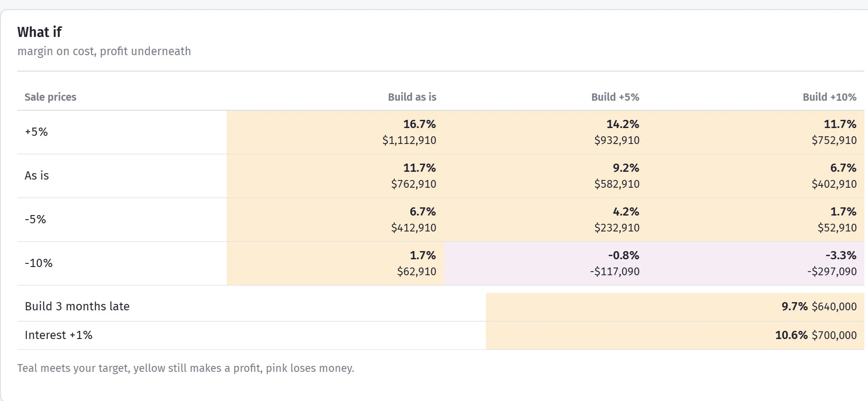Click the 16.7% margin value
Viewport: 868px width, 401px height.
pos(419,124)
